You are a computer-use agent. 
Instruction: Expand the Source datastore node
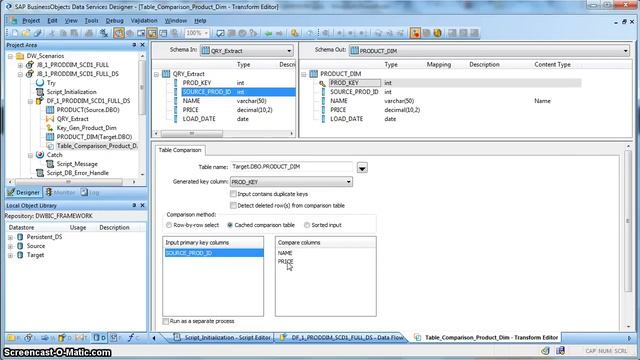click(11, 246)
